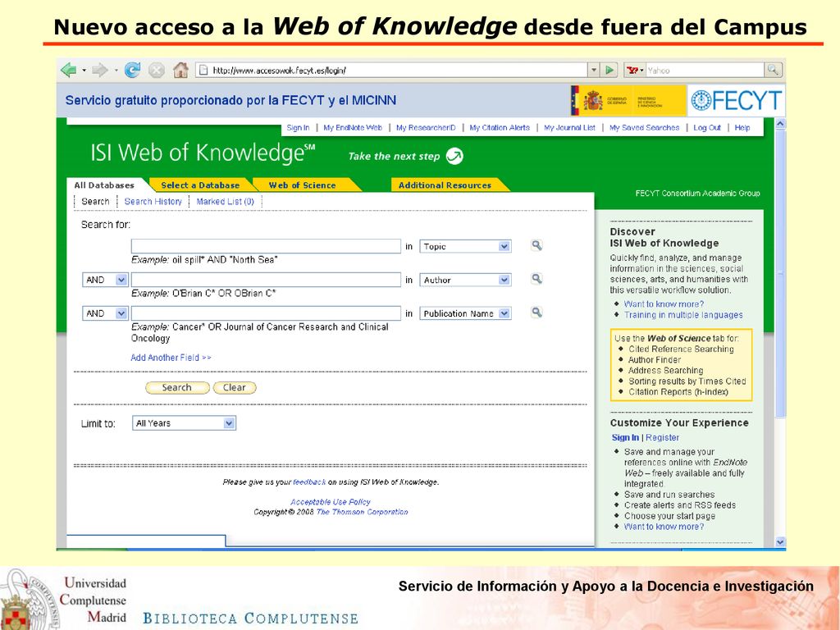
Task: Click the Add Another Field link
Action: pos(171,358)
